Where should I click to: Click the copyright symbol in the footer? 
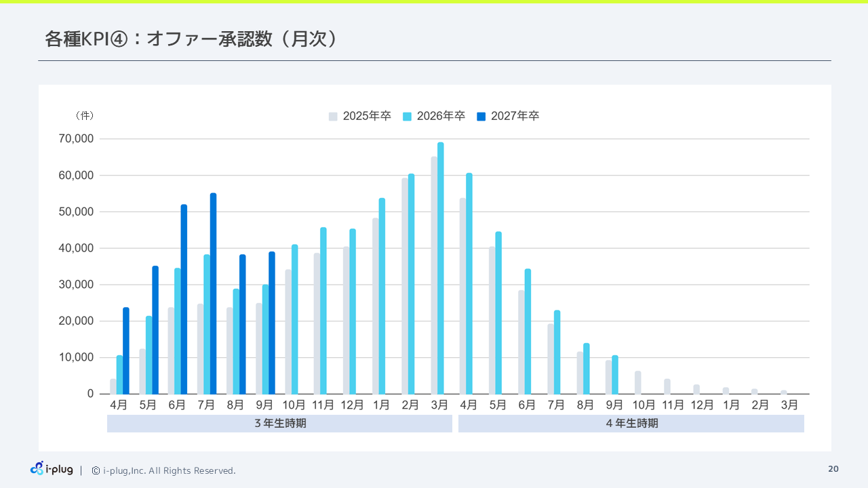[94, 470]
